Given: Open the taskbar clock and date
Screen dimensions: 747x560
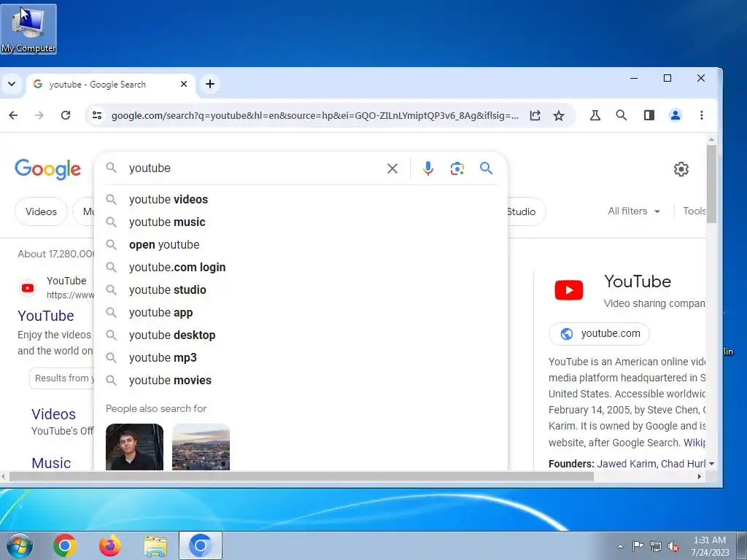Looking at the screenshot, I should pos(710,546).
